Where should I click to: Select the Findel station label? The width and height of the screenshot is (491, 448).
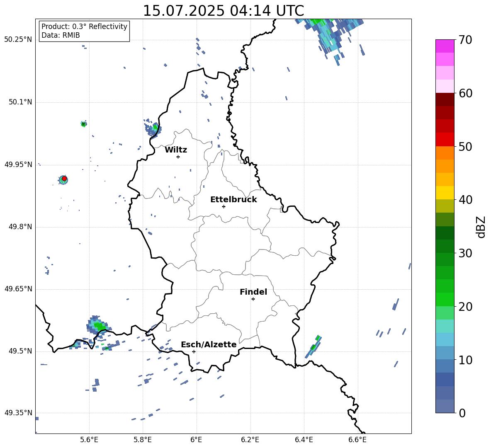click(253, 292)
